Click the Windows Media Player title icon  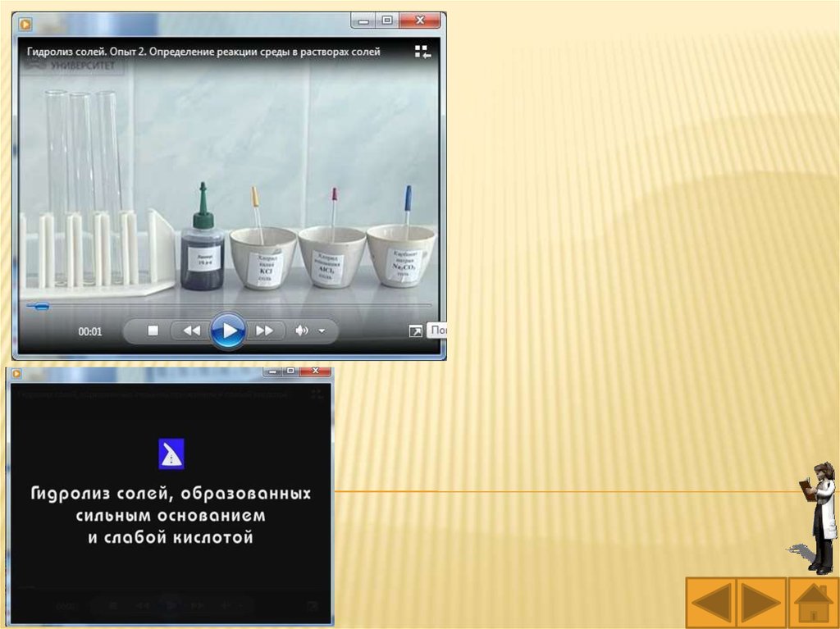pyautogui.click(x=25, y=24)
